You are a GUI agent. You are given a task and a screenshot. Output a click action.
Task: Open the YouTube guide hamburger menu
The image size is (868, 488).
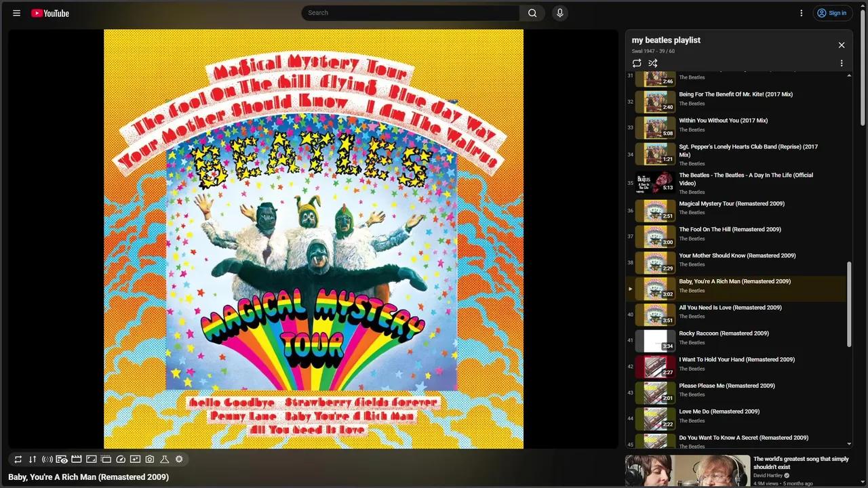tap(16, 13)
